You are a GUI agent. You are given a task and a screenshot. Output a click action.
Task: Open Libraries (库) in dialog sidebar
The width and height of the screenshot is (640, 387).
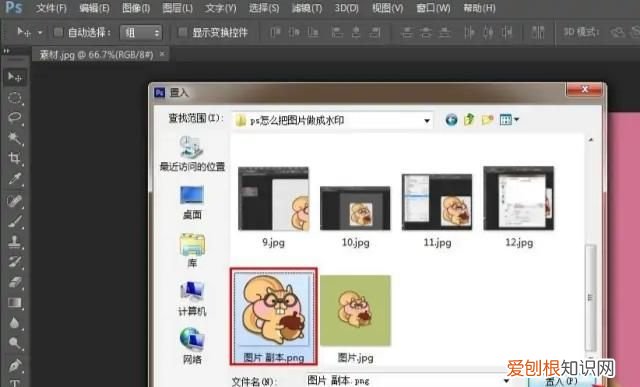(192, 250)
